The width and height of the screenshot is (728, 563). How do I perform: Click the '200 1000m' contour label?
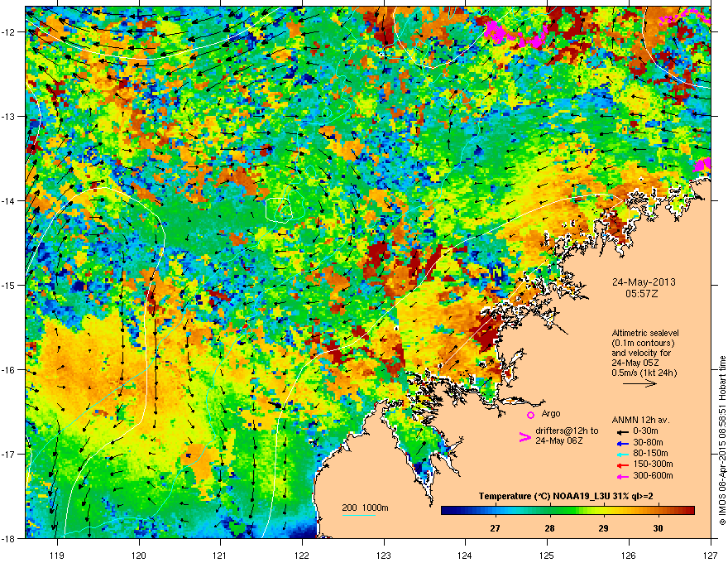click(365, 508)
